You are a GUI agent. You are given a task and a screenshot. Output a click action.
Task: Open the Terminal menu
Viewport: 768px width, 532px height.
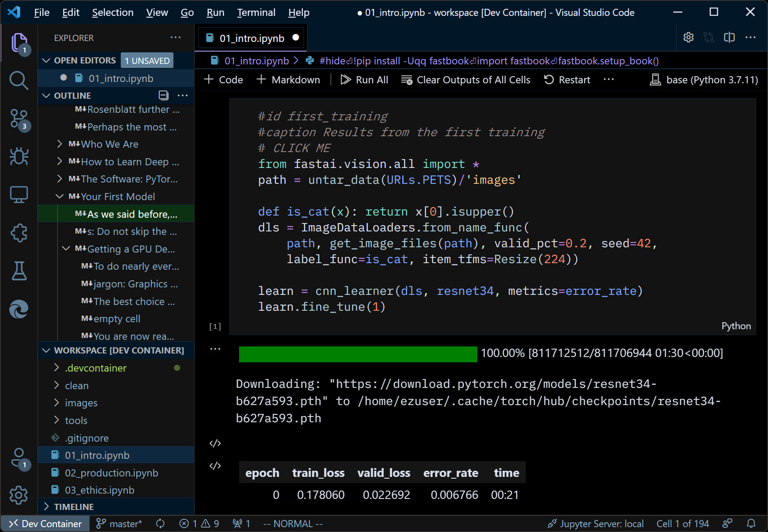pos(256,12)
